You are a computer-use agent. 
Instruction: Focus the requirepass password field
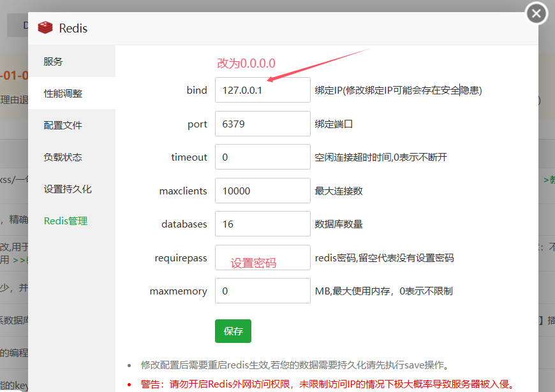pos(263,258)
